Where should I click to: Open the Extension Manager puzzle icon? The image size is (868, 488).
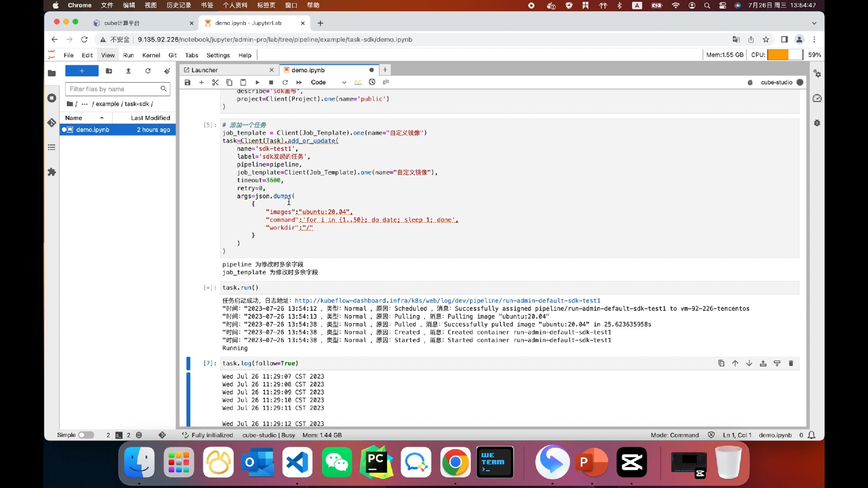pyautogui.click(x=52, y=172)
